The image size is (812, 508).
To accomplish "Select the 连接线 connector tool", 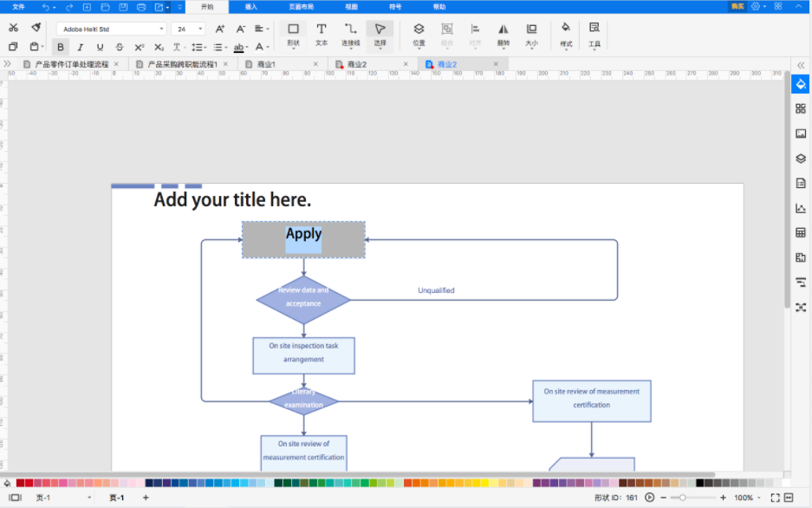I will (351, 35).
